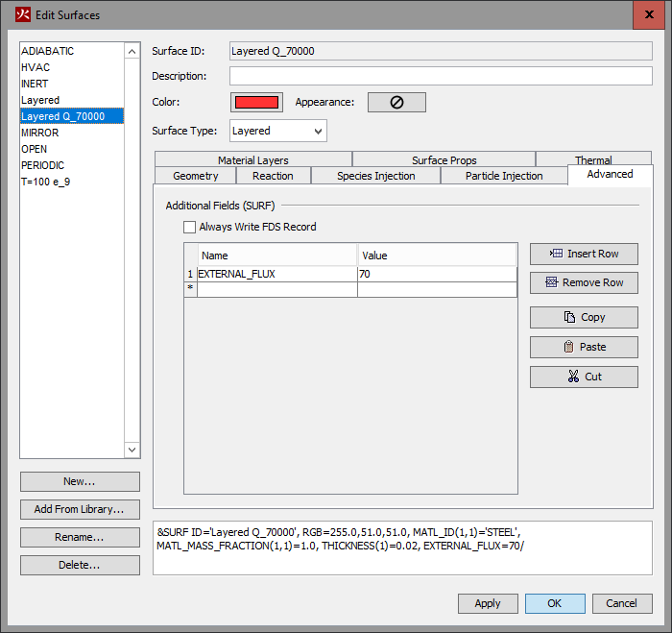Image resolution: width=672 pixels, height=633 pixels.
Task: Click Add From Library... button
Action: 80,509
